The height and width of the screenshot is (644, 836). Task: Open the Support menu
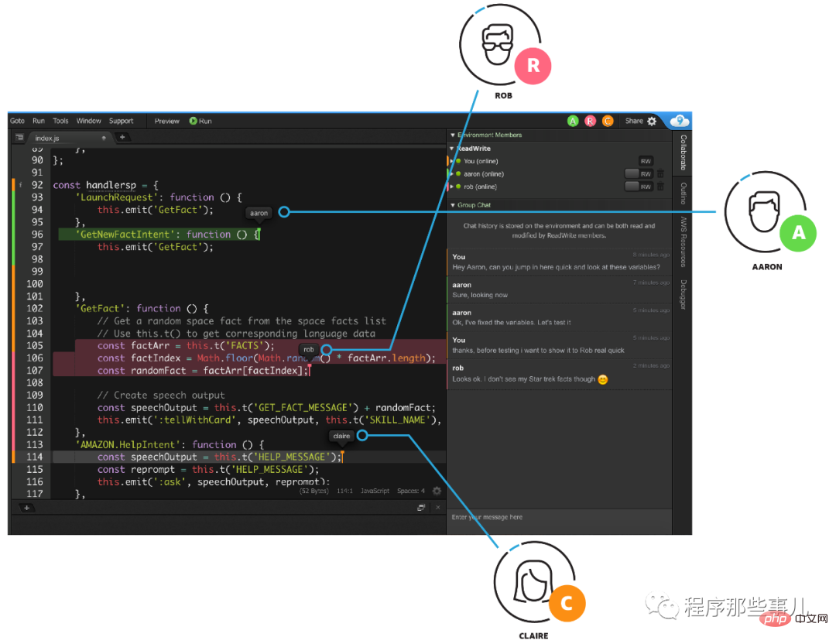click(x=121, y=121)
